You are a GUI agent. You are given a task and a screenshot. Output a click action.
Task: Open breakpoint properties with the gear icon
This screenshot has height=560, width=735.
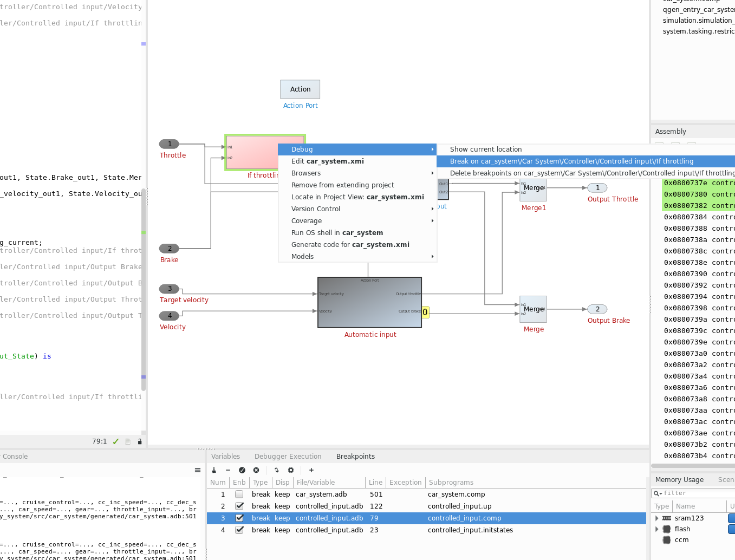point(291,470)
